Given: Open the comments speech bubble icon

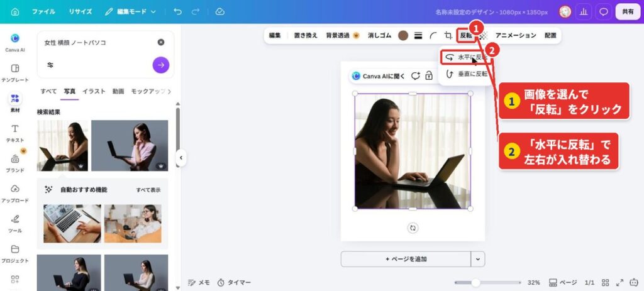Looking at the screenshot, I should 603,12.
